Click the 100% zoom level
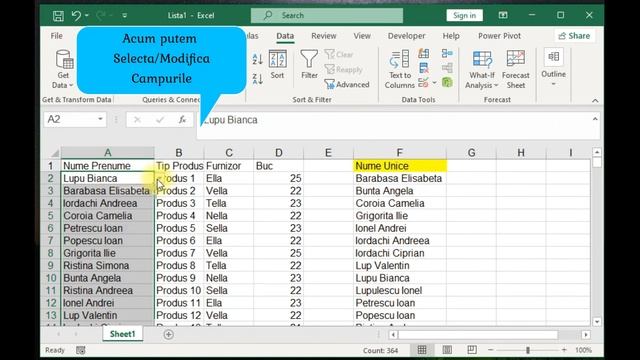The width and height of the screenshot is (640, 360). pos(583,350)
